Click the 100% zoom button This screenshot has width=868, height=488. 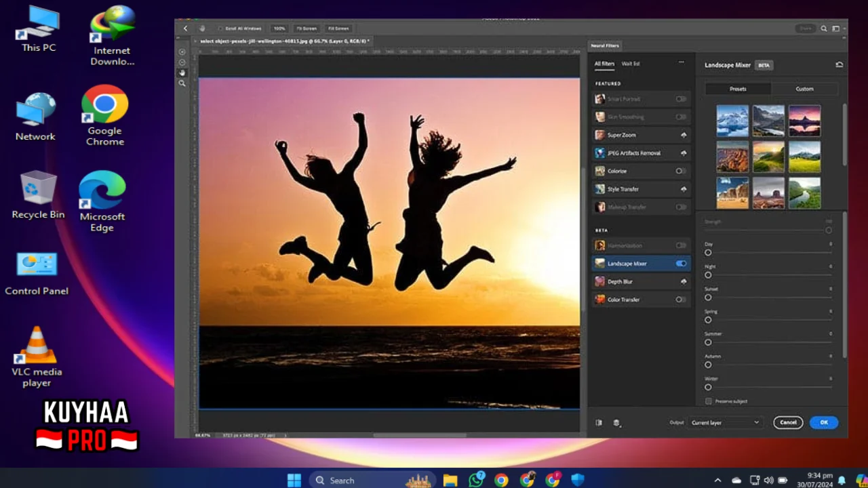pos(279,28)
